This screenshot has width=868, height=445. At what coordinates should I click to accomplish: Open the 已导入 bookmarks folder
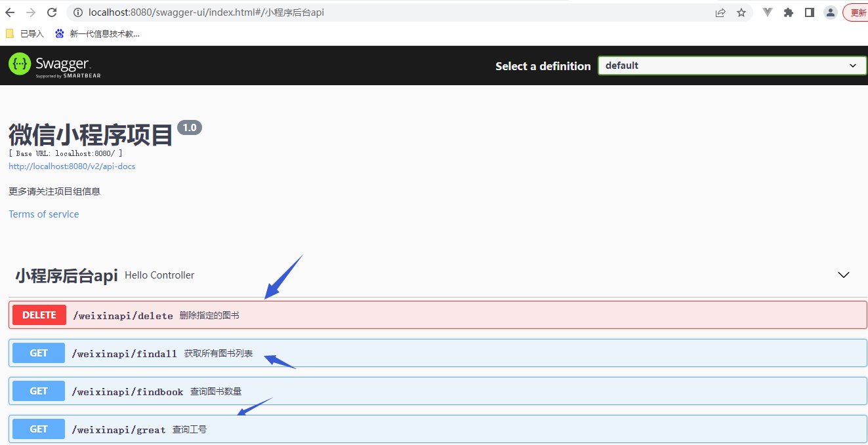(x=25, y=33)
